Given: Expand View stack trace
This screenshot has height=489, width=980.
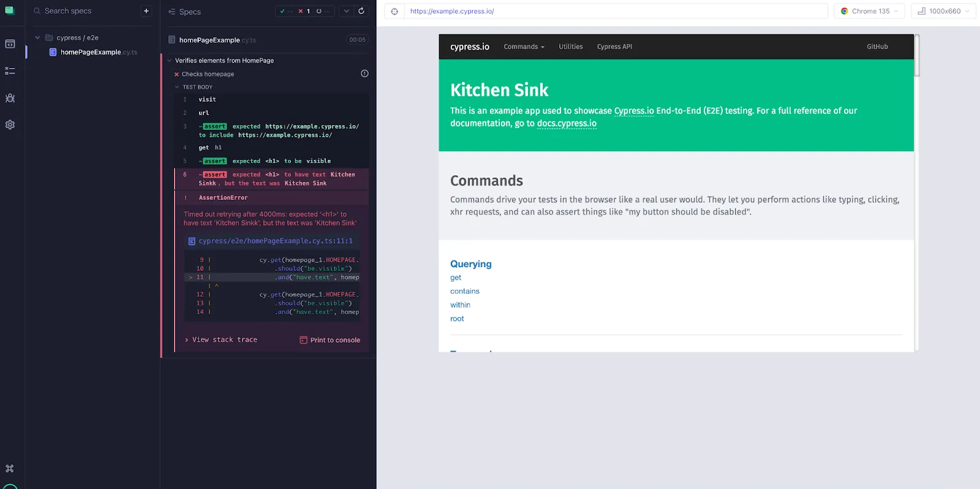Looking at the screenshot, I should (x=221, y=339).
